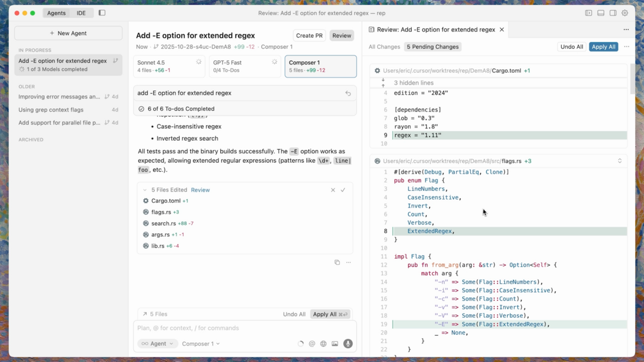This screenshot has height=362, width=644.
Task: Click the Create PR button
Action: (x=309, y=36)
